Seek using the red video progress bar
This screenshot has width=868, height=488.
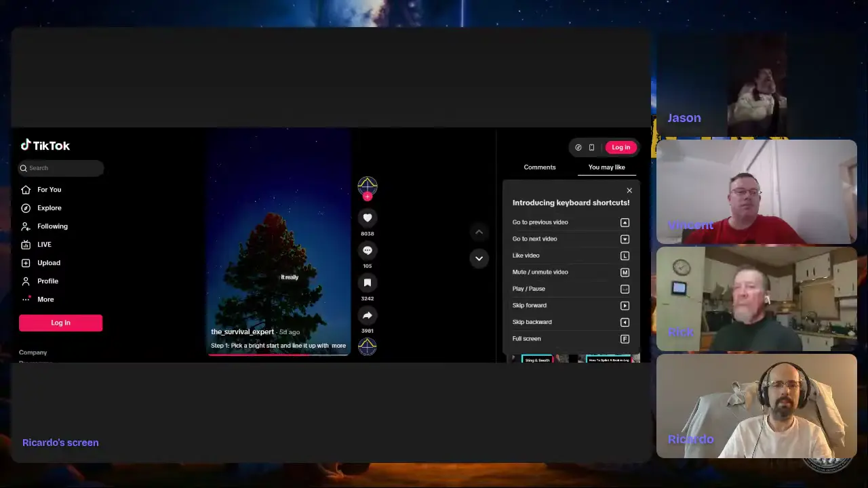coord(278,354)
